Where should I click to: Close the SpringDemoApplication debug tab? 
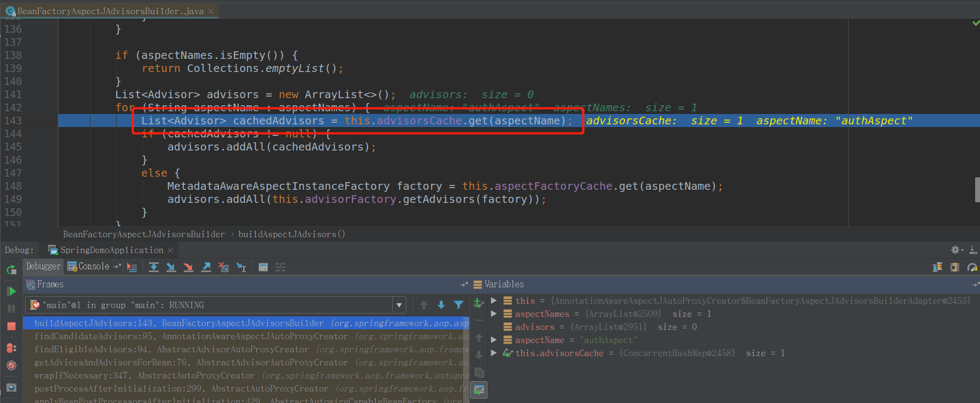170,250
